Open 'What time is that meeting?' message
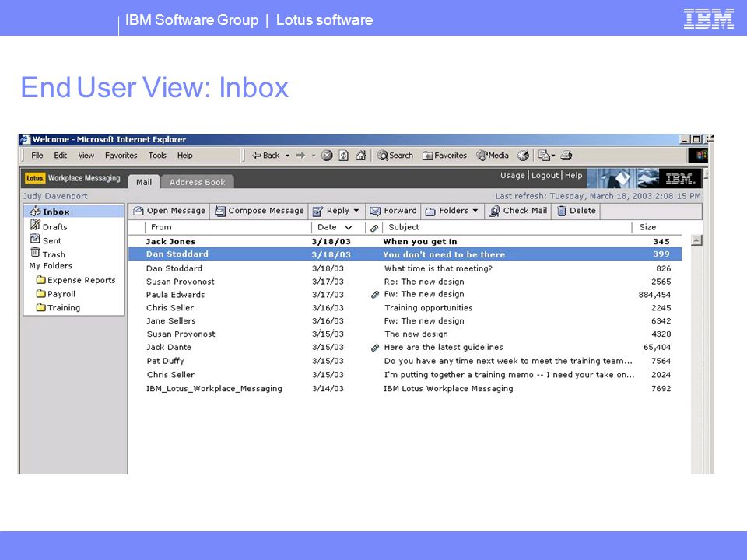 pos(405,268)
